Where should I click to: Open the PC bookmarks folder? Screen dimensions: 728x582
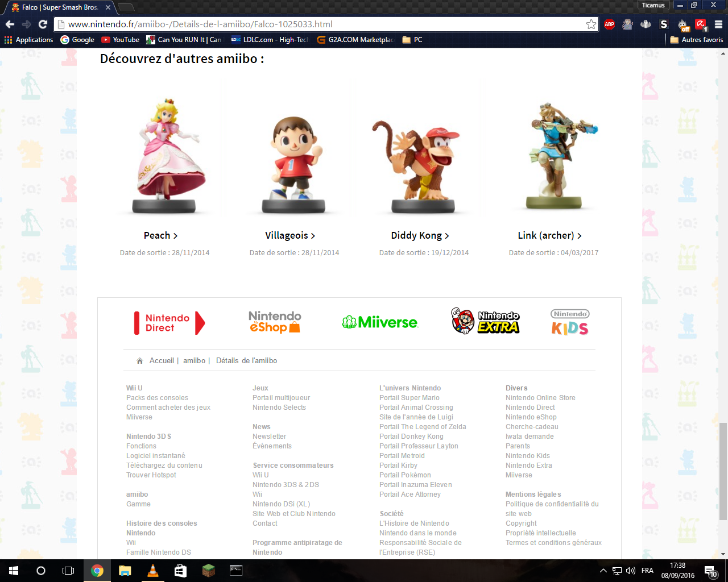point(412,40)
